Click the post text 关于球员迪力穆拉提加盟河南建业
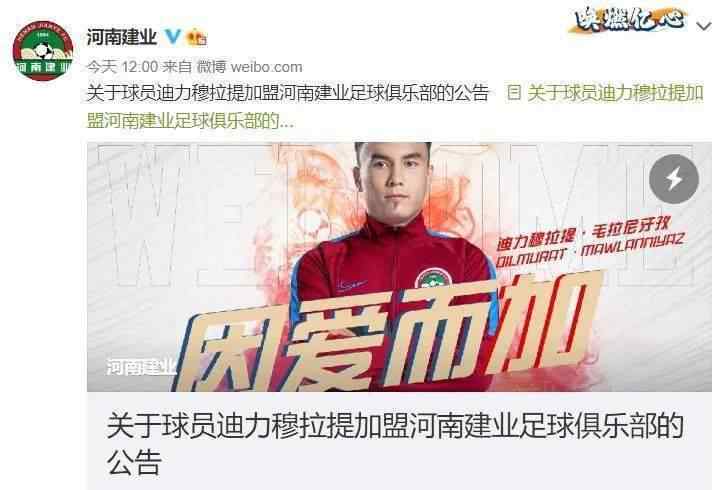 (x=288, y=93)
